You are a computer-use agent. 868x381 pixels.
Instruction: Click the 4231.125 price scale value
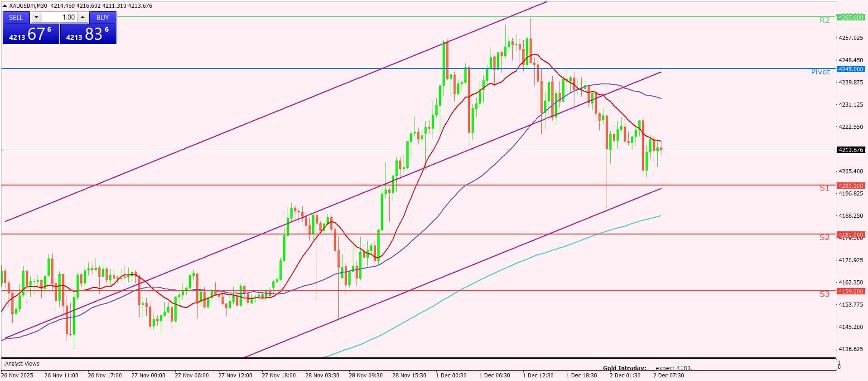[x=851, y=104]
